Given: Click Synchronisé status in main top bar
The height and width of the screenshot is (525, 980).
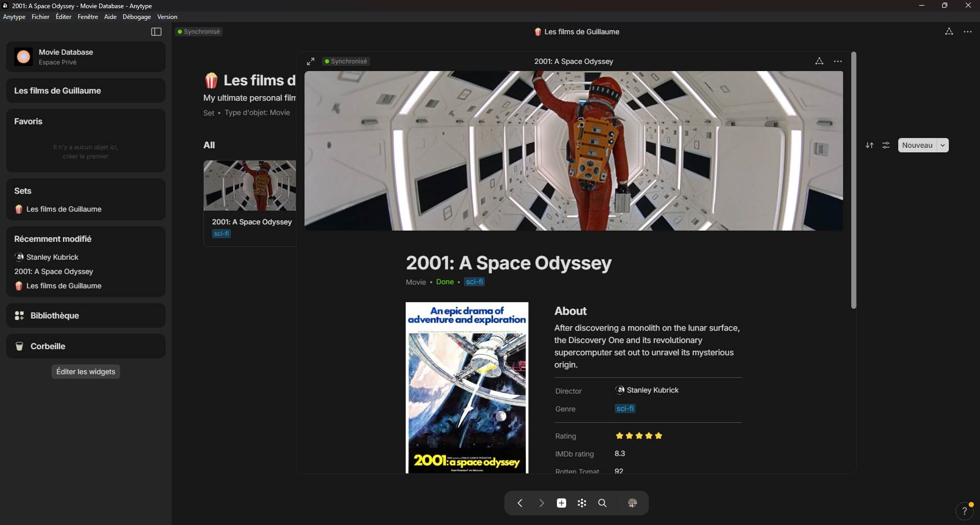Looking at the screenshot, I should [x=199, y=32].
